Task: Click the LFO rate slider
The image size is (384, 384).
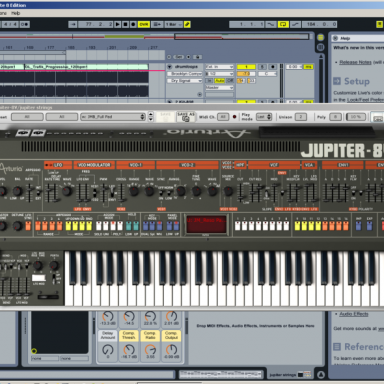Action: tap(48, 193)
